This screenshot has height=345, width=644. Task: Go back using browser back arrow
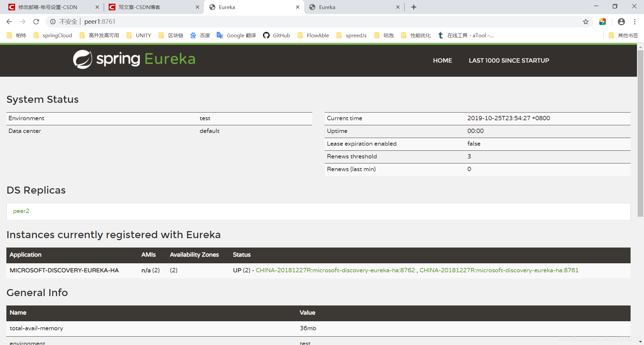(x=9, y=22)
